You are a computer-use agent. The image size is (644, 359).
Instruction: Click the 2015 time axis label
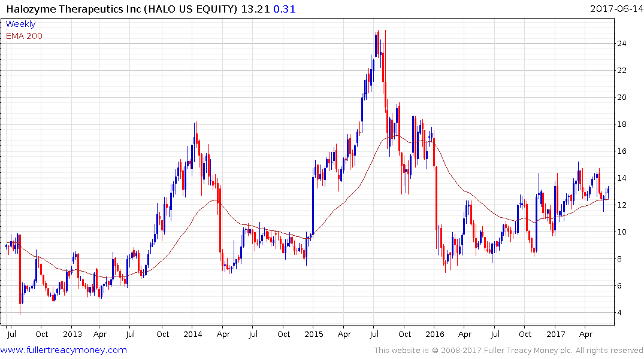[x=314, y=334]
